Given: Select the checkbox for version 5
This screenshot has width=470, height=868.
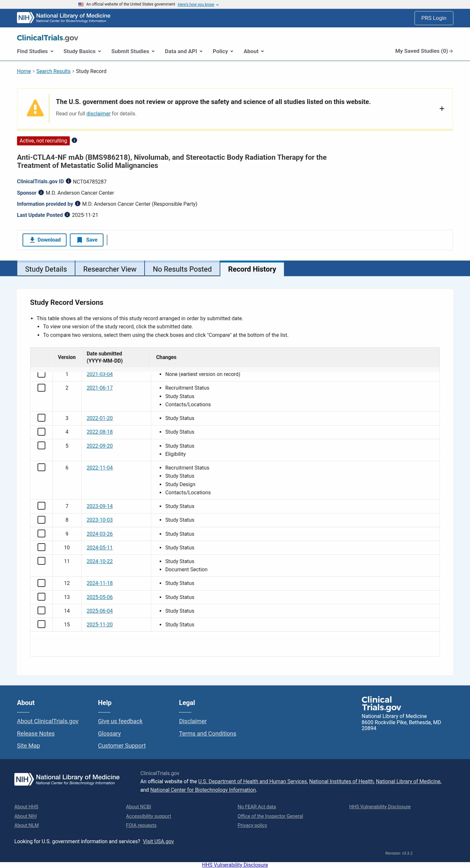Looking at the screenshot, I should coord(41,445).
